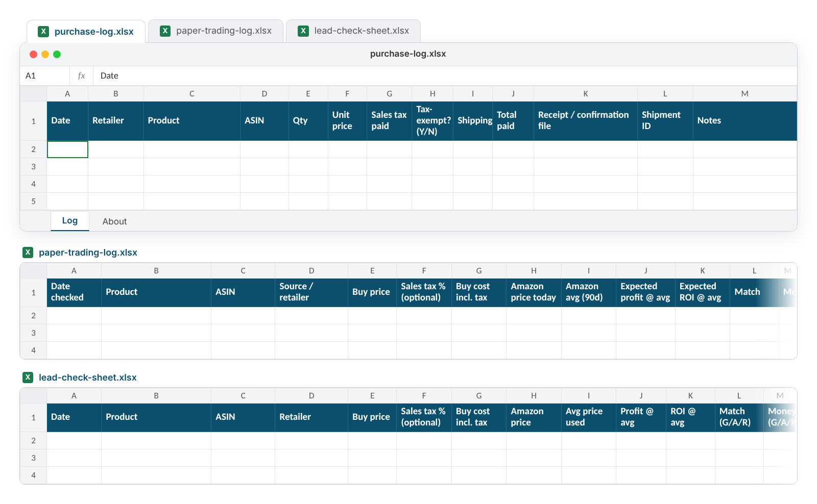Screen dimensions: 817x504
Task: Select 'Source / retailer' header cell
Action: pyautogui.click(x=311, y=292)
